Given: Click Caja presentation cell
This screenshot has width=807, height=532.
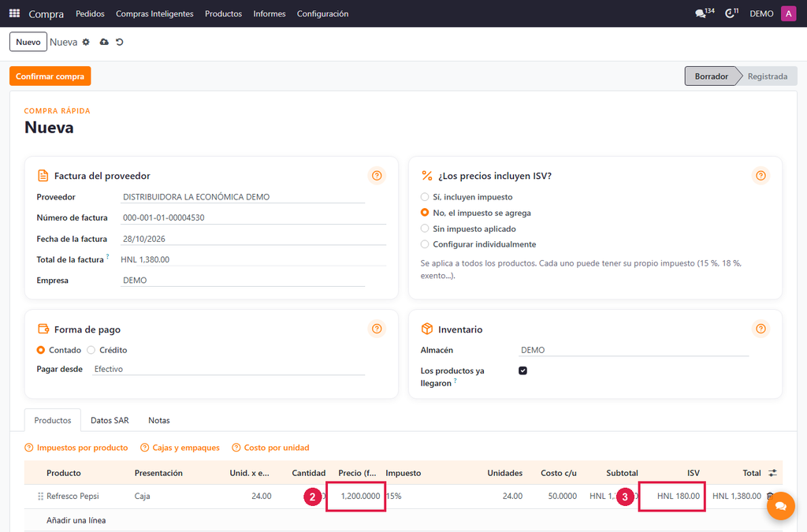Looking at the screenshot, I should (x=143, y=496).
